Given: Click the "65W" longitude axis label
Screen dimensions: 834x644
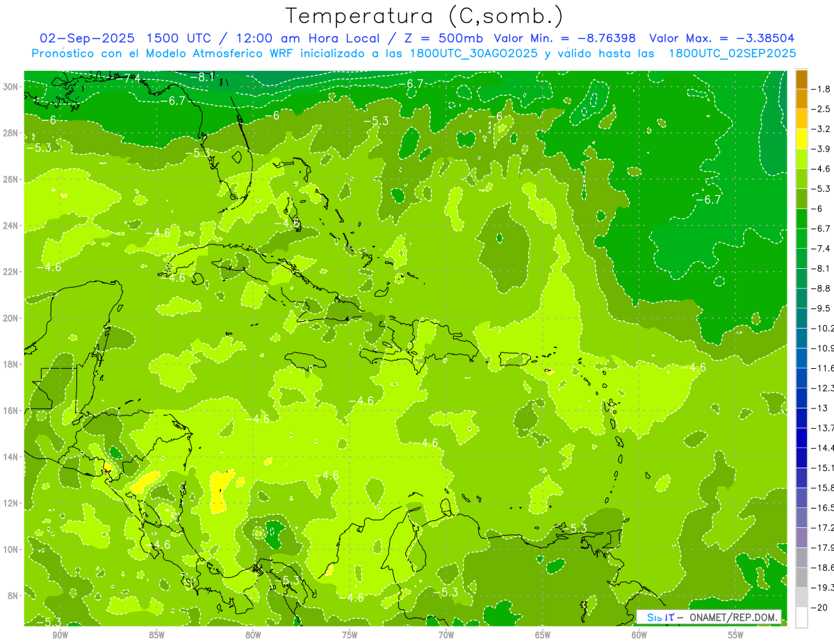Looking at the screenshot, I should click(x=543, y=635).
